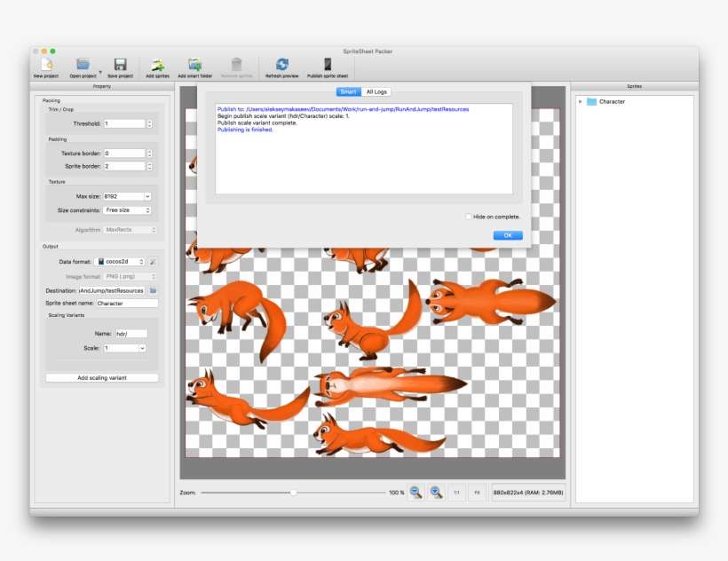Click the Texture border input field
This screenshot has height=561, width=728.
124,154
